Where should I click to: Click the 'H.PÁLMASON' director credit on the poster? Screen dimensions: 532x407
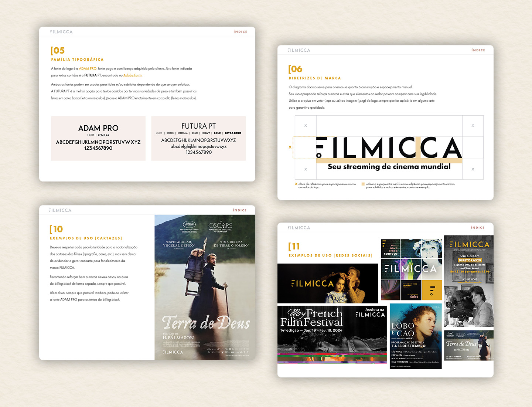178,338
